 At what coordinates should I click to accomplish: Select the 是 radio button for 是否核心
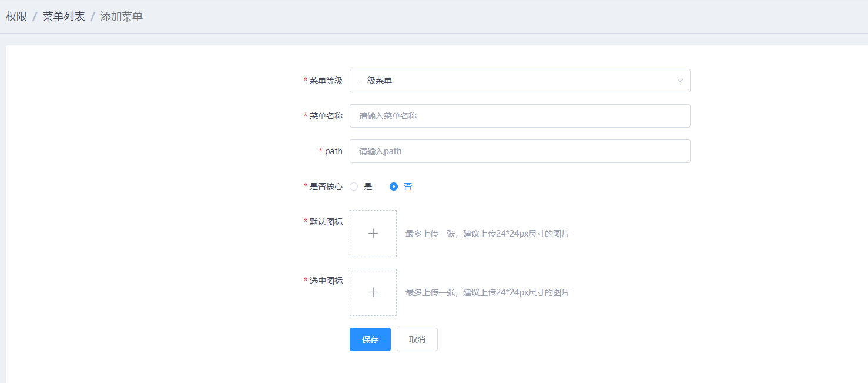coord(354,186)
